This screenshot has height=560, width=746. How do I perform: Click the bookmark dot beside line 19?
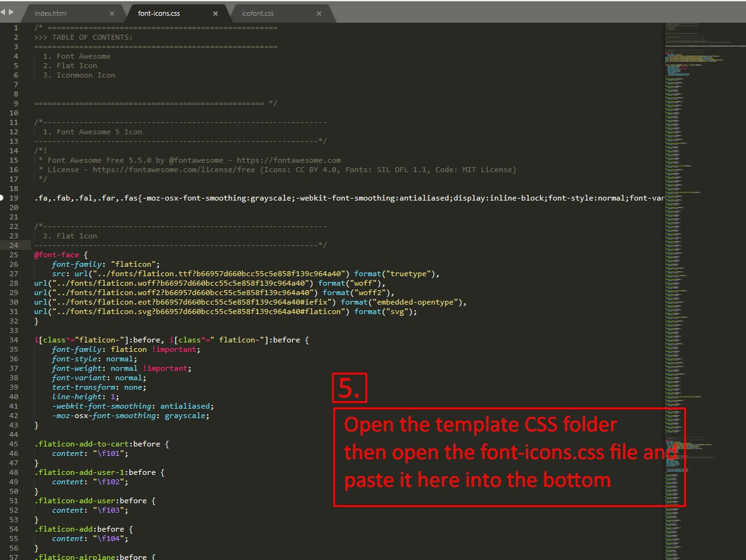click(x=2, y=198)
